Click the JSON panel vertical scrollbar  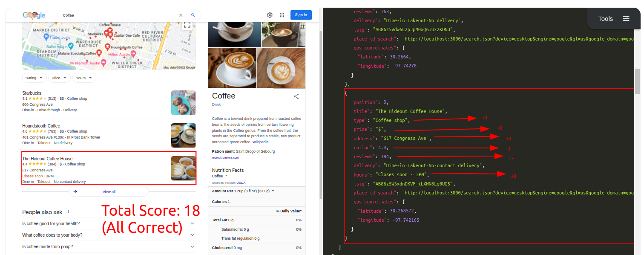pos(638,81)
